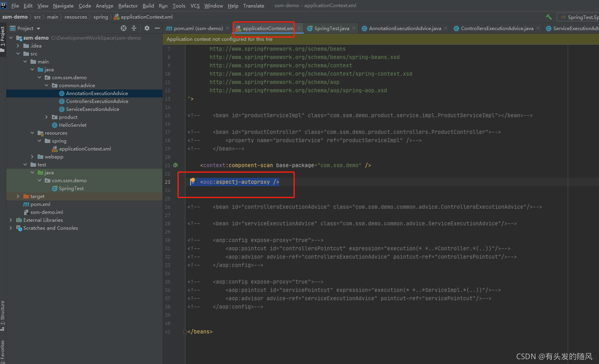The width and height of the screenshot is (599, 364).
Task: Click the gutter bean icon on line 21
Action: 175,165
